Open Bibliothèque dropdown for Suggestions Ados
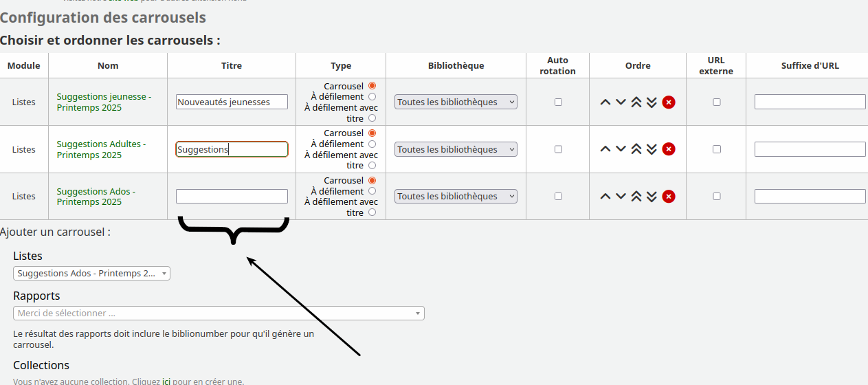This screenshot has width=868, height=385. 456,197
